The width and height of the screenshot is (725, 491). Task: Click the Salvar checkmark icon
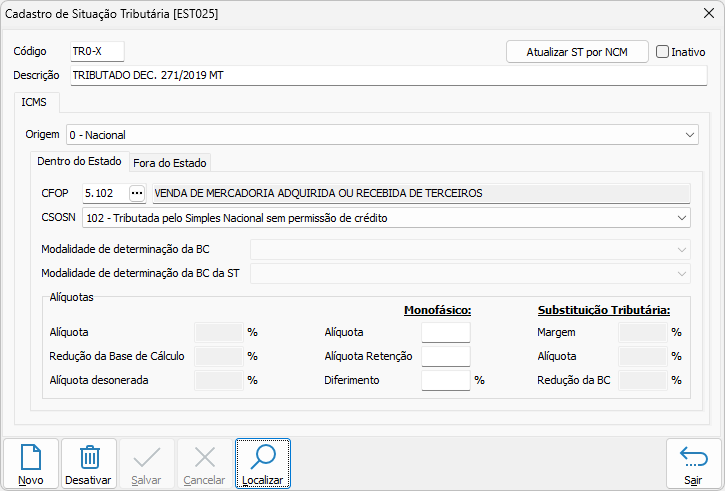(x=147, y=457)
